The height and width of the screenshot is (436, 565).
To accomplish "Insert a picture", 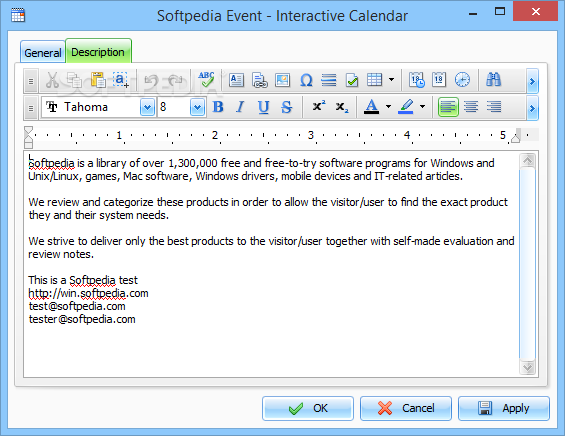I will tap(282, 80).
